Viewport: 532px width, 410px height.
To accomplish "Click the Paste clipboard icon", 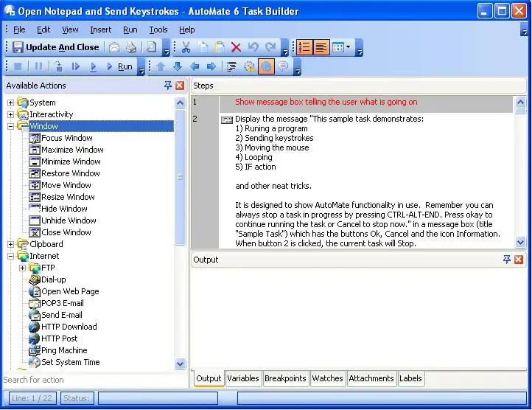I will [220, 47].
